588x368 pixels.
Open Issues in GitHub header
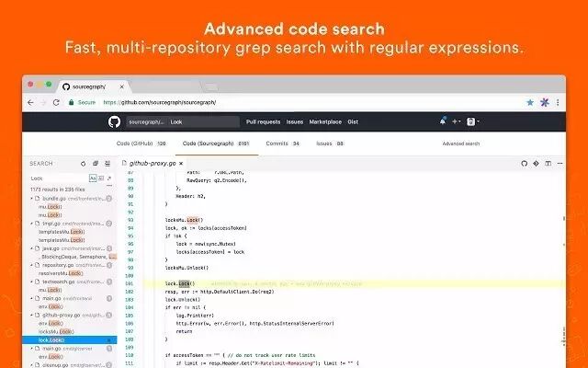295,121
